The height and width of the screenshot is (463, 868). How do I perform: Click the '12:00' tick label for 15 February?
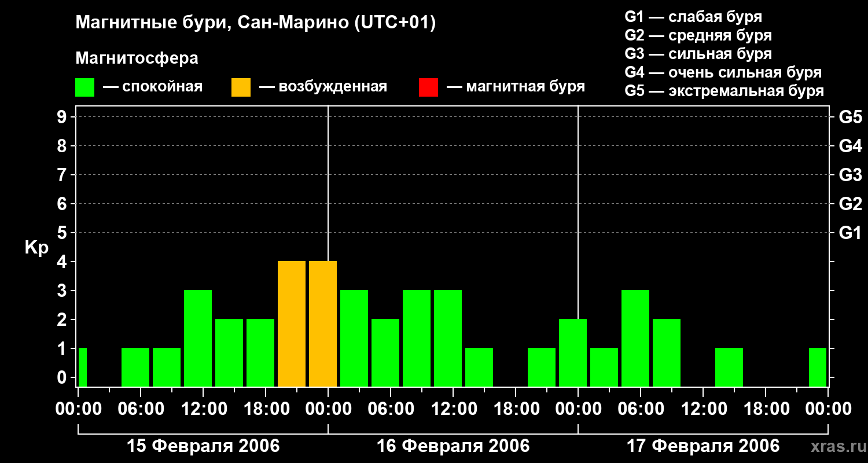click(203, 409)
